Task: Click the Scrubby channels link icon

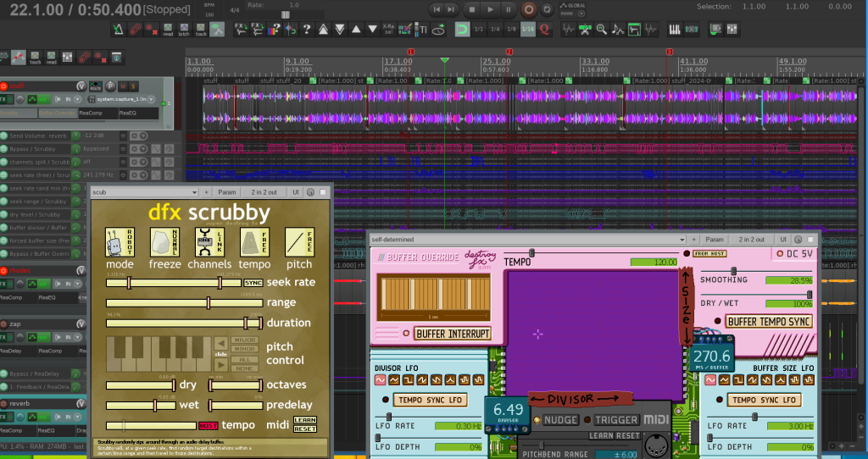Action: (210, 242)
